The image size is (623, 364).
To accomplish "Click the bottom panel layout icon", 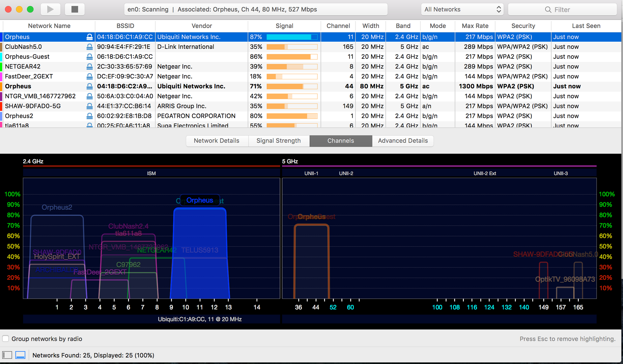I will click(20, 355).
